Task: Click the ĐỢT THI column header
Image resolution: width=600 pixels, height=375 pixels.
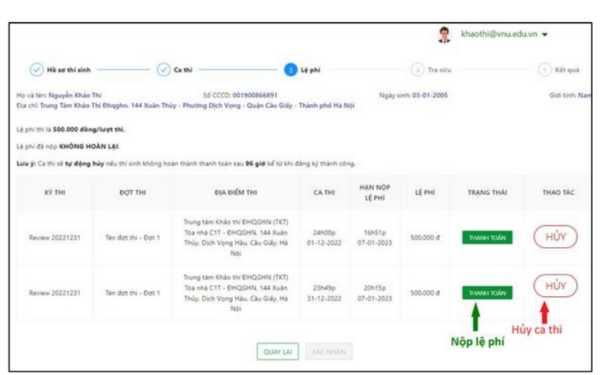Action: pos(132,192)
